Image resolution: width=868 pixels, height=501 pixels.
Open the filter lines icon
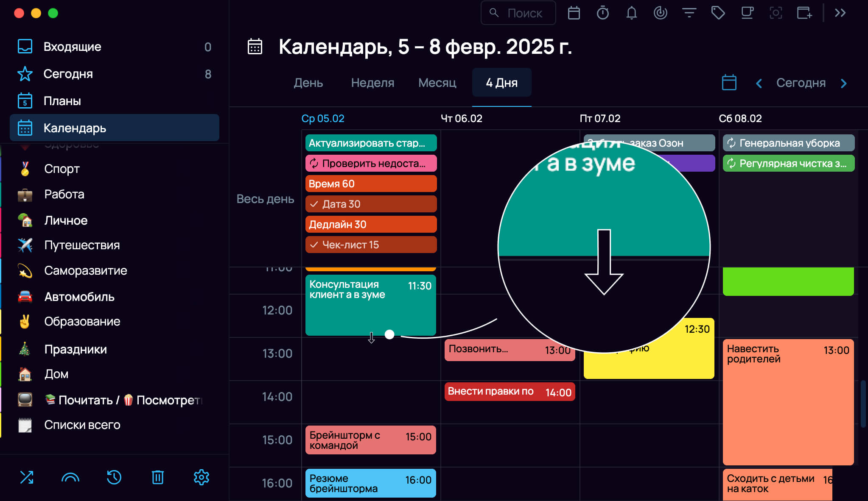(x=689, y=13)
